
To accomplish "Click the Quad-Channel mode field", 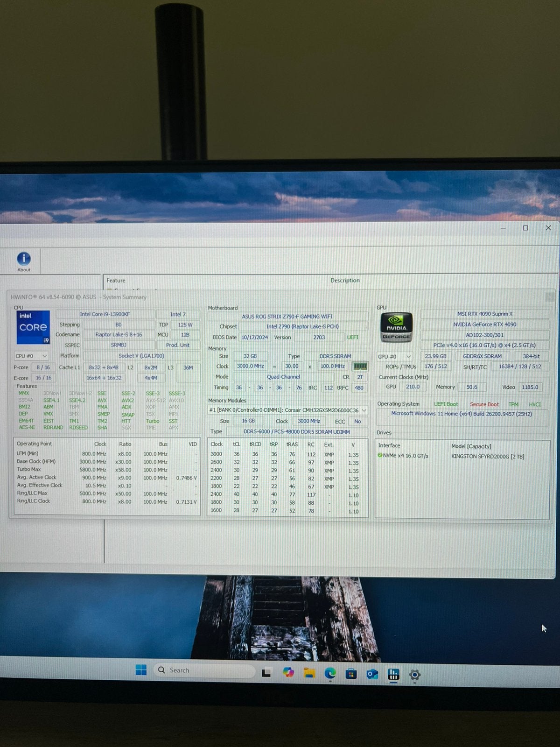I will pos(283,377).
